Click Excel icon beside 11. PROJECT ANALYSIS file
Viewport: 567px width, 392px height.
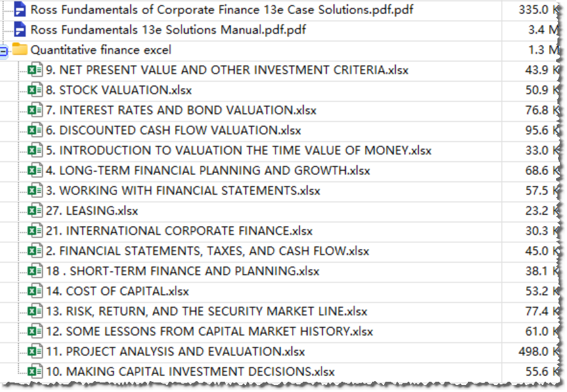35,351
